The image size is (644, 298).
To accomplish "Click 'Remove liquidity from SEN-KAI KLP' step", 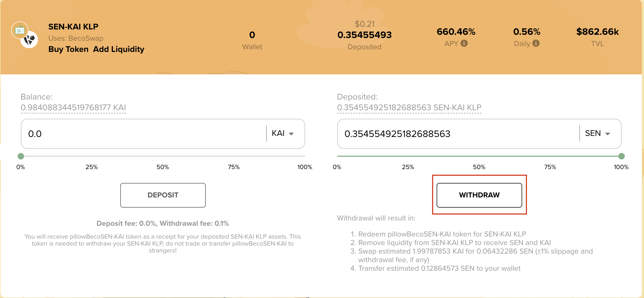I will tap(455, 243).
